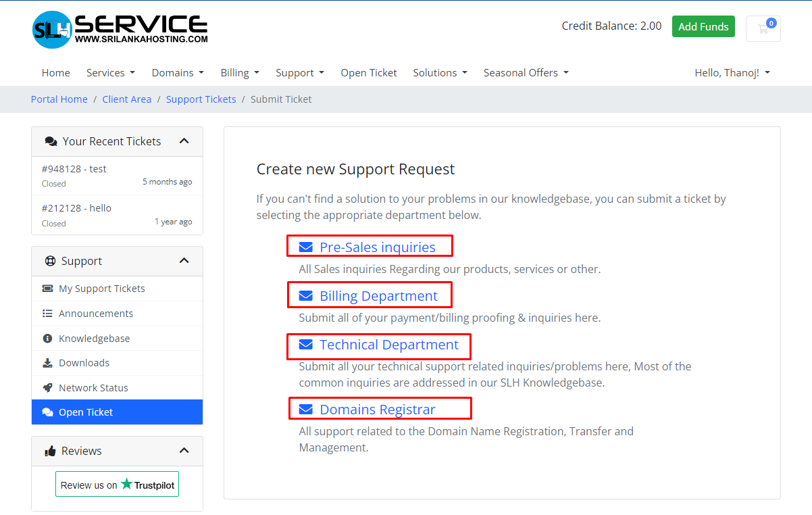Click the Pre-Sales inquiries envelope icon
The height and width of the screenshot is (515, 812).
tap(306, 247)
